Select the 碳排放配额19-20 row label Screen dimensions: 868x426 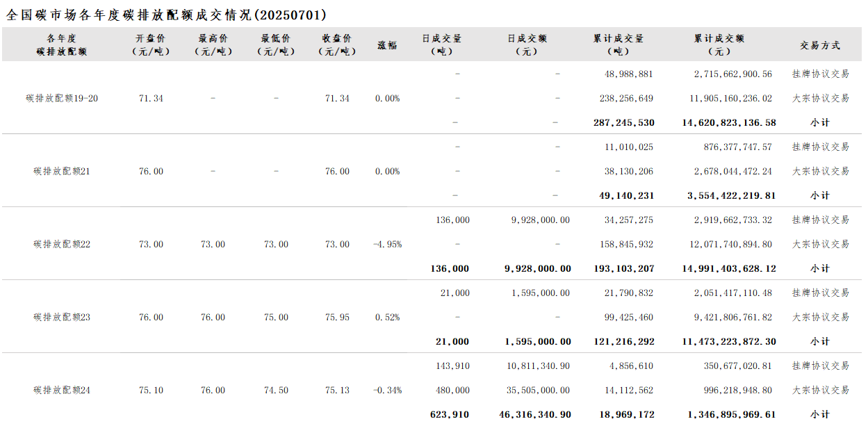click(62, 99)
